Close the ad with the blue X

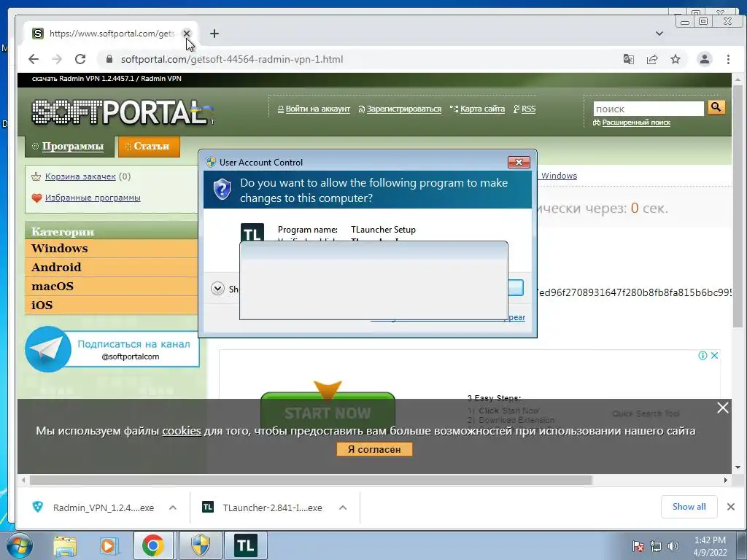pos(715,355)
